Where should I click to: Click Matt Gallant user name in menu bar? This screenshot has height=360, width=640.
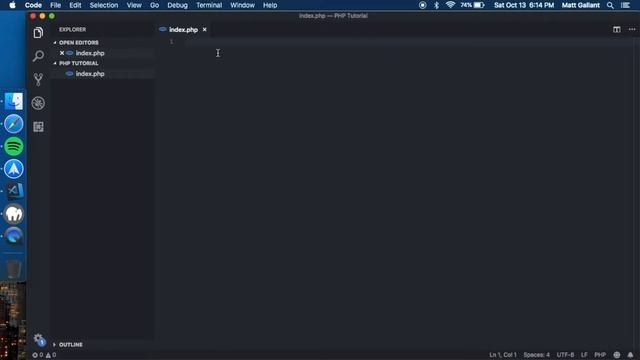(580, 5)
